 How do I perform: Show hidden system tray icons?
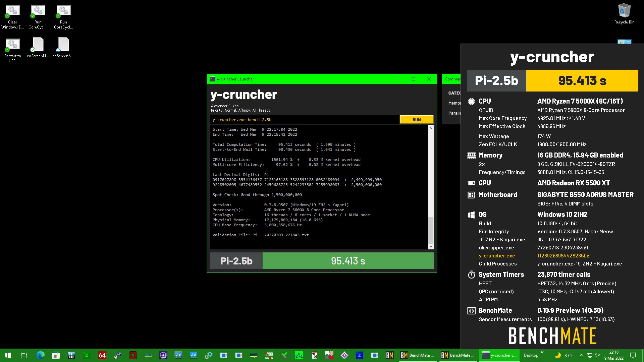pyautogui.click(x=581, y=355)
